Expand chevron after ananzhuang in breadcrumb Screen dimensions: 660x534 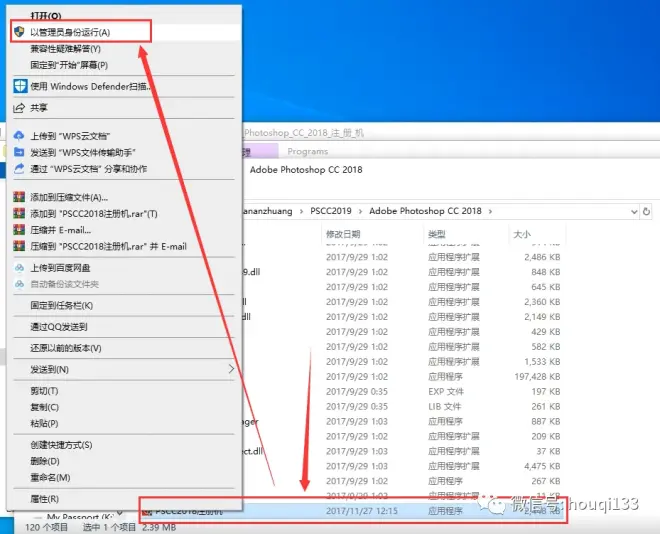301,211
